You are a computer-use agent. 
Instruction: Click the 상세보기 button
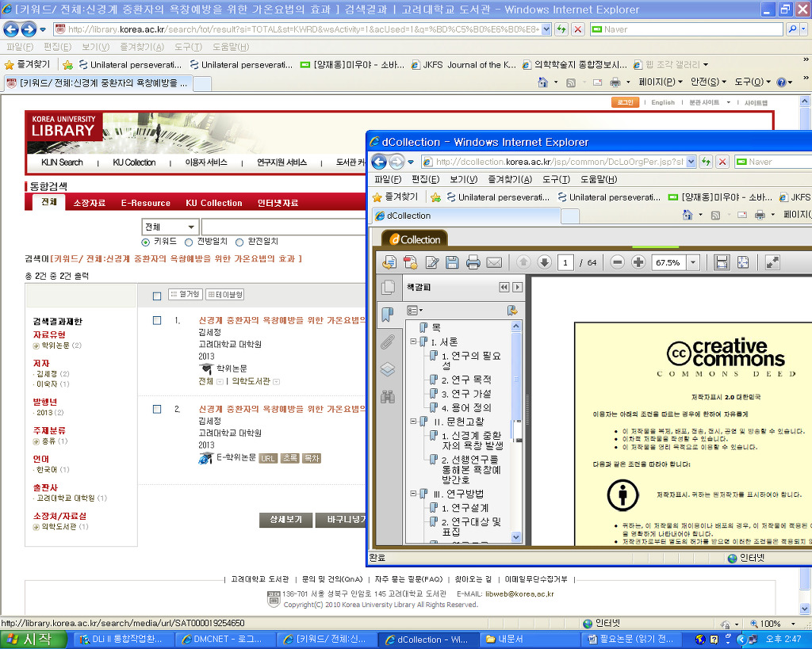click(286, 520)
